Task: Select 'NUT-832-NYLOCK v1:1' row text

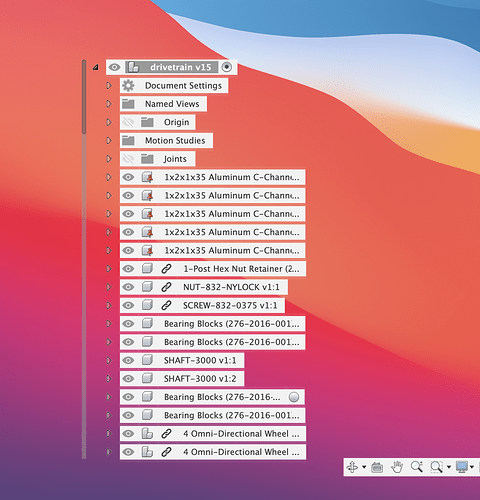Action: click(x=231, y=287)
